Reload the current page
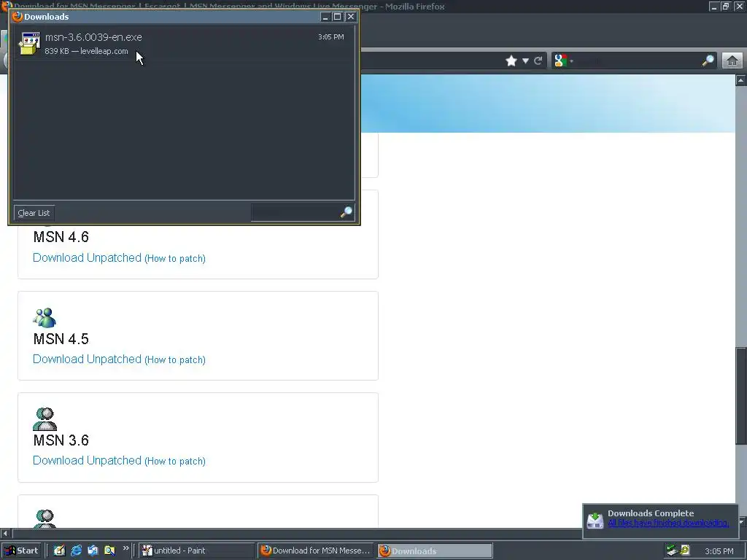The width and height of the screenshot is (747, 560). (538, 61)
